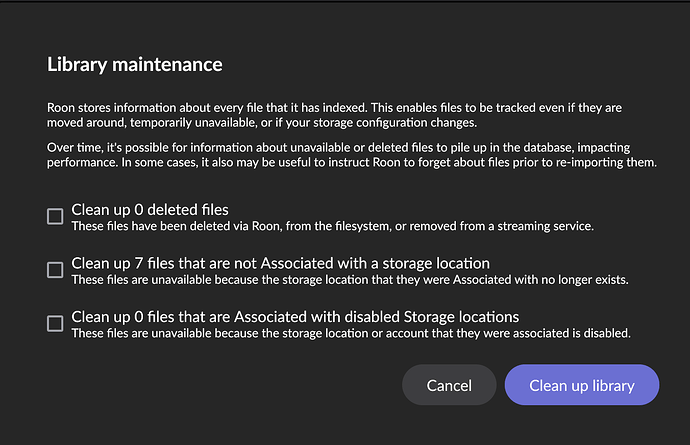Enable the checkbox for 7 files without storage location
Viewport: 690px width, 445px height.
point(55,270)
